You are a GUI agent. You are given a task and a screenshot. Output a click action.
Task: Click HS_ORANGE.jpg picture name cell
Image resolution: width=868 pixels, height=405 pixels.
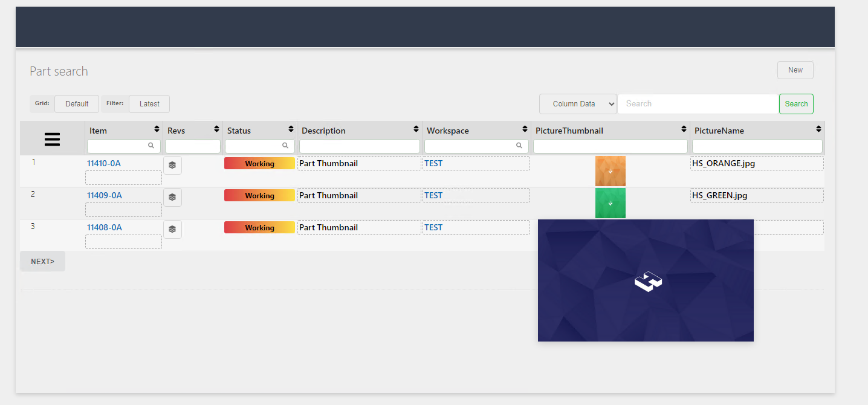click(757, 163)
